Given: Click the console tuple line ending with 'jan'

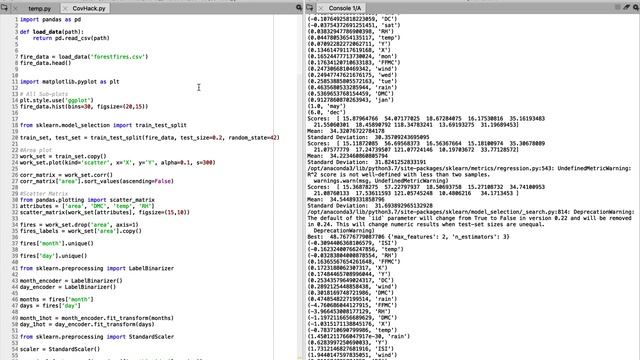Looking at the screenshot, I should pos(351,100).
